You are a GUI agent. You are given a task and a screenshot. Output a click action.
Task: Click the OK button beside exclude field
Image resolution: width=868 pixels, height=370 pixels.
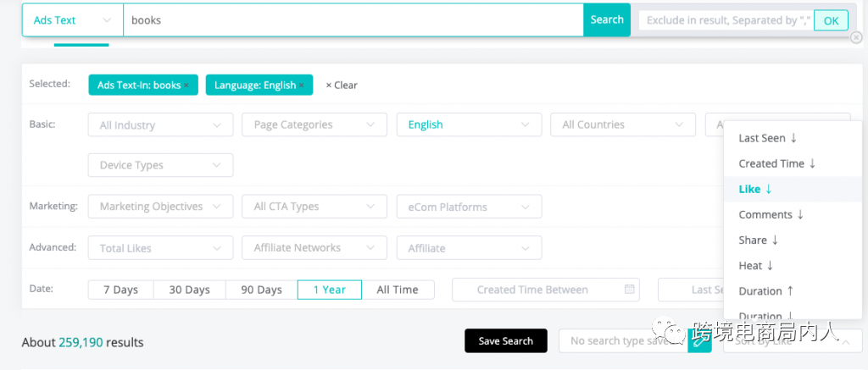pyautogui.click(x=831, y=20)
